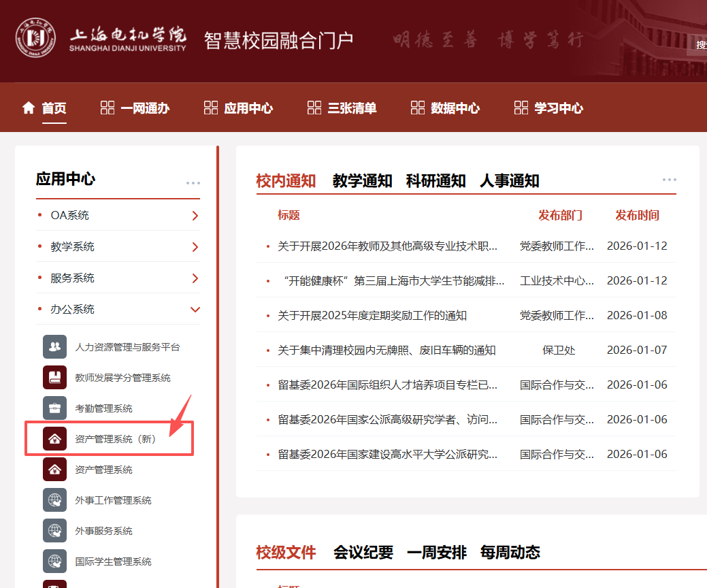Expand the 教学系统 chevron
The width and height of the screenshot is (707, 588).
(195, 247)
